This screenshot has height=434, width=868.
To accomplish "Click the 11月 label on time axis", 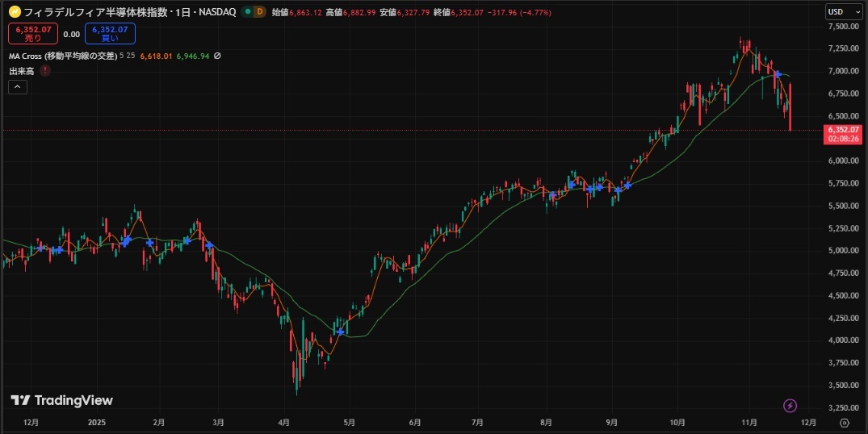I will tap(749, 423).
